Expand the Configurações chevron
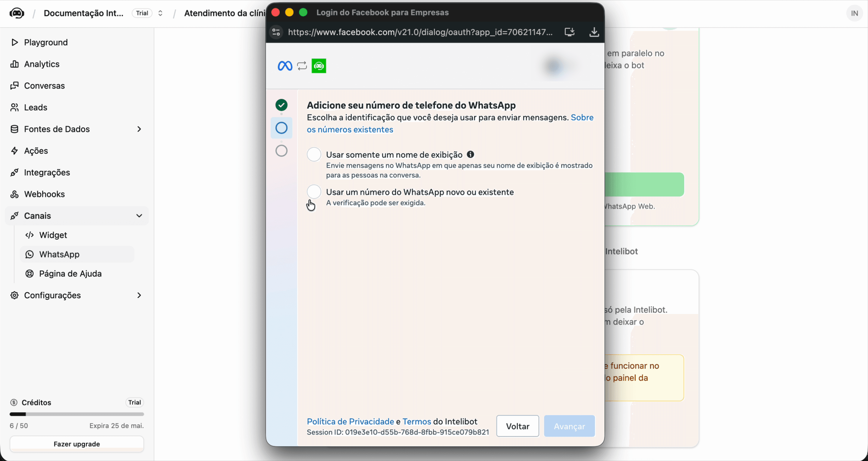Viewport: 868px width, 461px height. [x=139, y=295]
